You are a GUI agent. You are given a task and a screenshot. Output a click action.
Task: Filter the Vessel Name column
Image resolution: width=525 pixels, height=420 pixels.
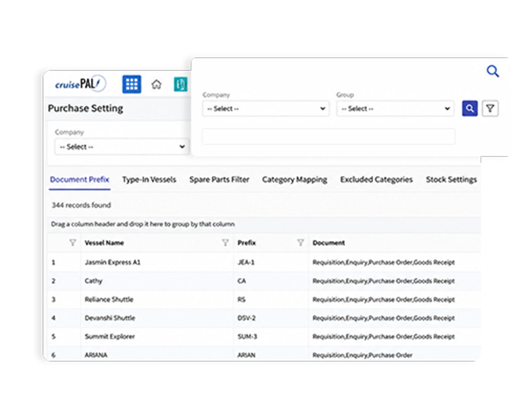tap(225, 243)
